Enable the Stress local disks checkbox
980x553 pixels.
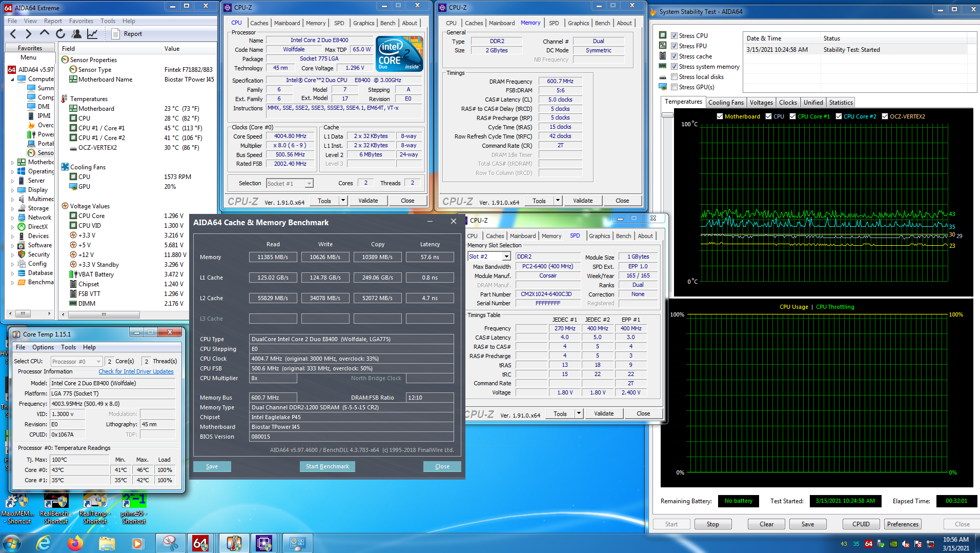[675, 77]
